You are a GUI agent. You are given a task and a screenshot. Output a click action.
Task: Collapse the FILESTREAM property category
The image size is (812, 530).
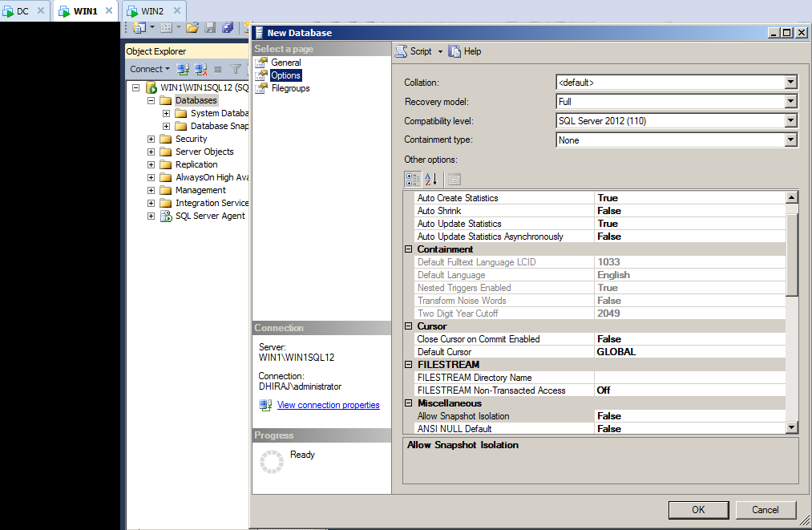click(x=408, y=364)
